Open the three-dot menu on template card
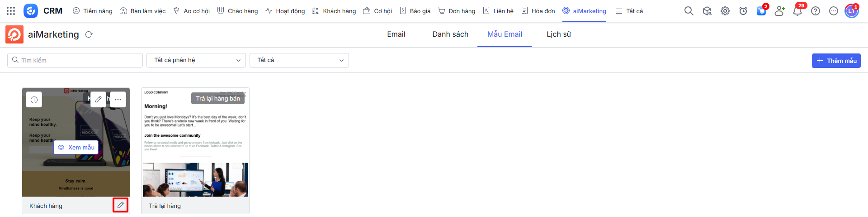Viewport: 868px width, 217px height. 118,99
